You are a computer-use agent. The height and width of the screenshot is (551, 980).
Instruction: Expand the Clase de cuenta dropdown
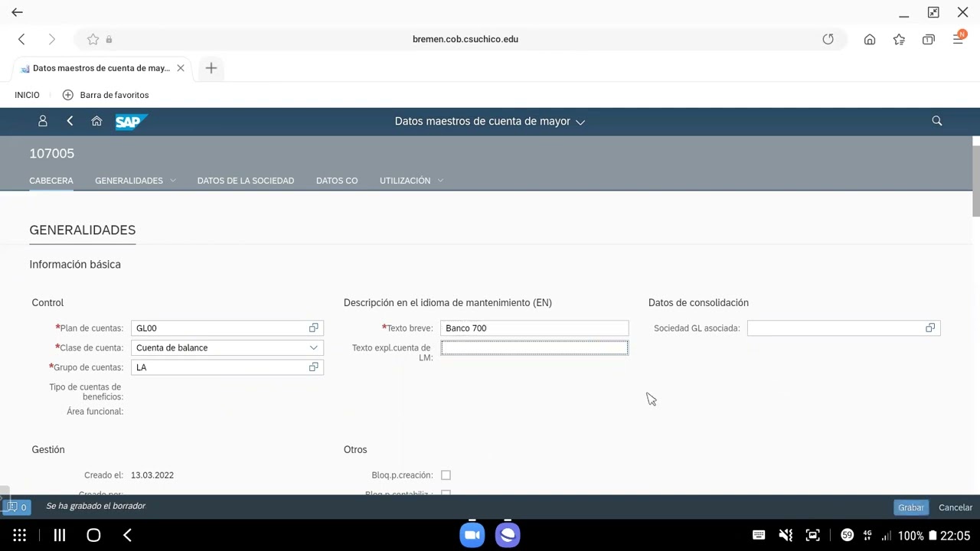[x=313, y=347]
